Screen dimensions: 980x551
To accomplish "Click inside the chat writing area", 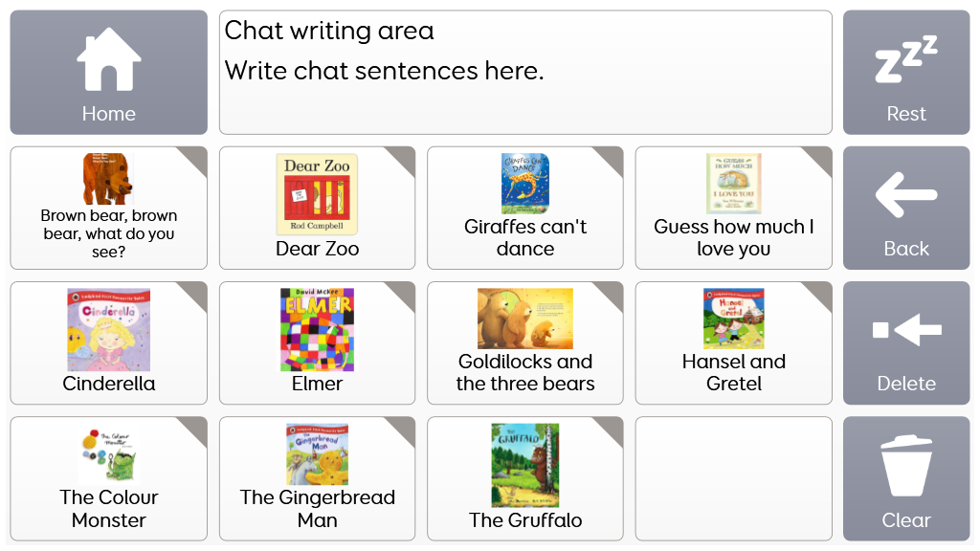I will coord(525,73).
